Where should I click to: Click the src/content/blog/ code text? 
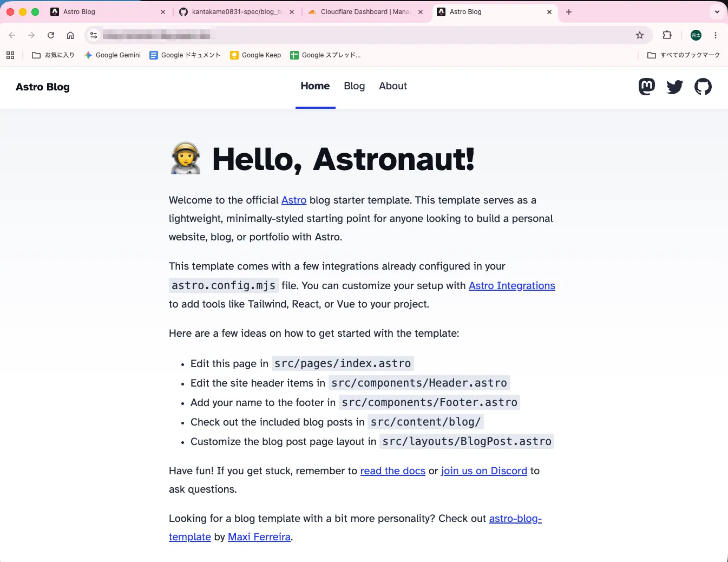pos(425,422)
